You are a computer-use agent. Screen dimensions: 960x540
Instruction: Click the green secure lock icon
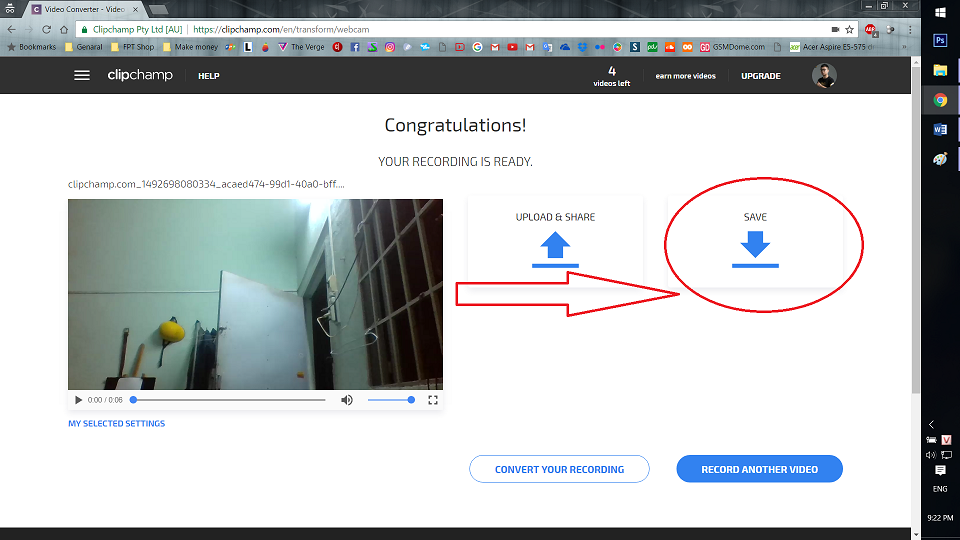click(84, 29)
